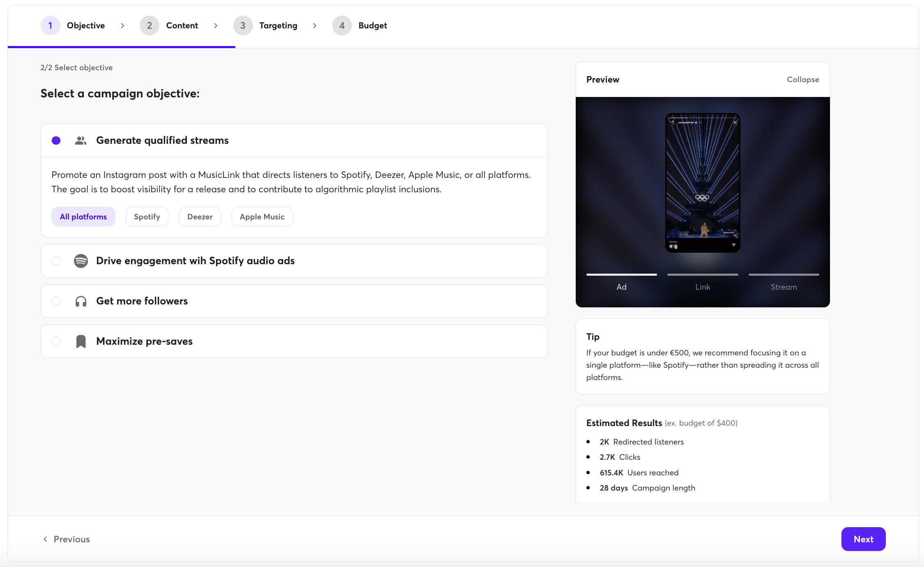Switch preview to Link label

(703, 287)
